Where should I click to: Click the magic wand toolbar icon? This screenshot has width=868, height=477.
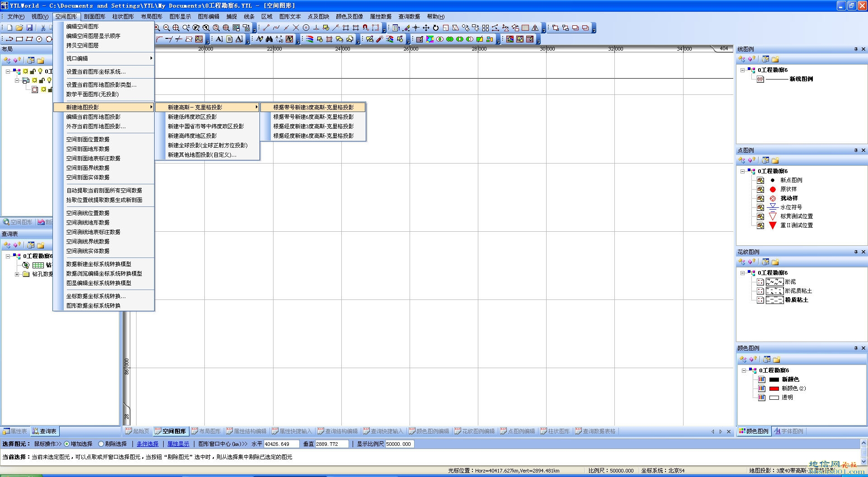[380, 39]
